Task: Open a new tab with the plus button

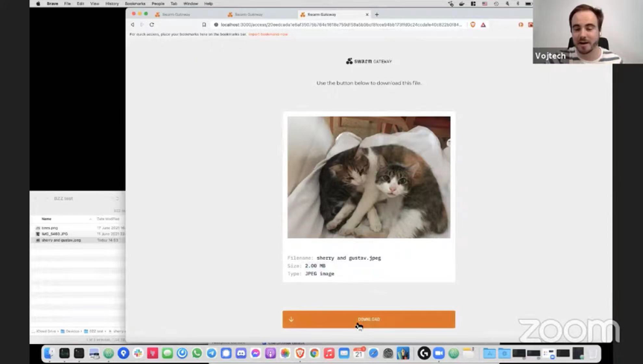Action: coord(377,14)
